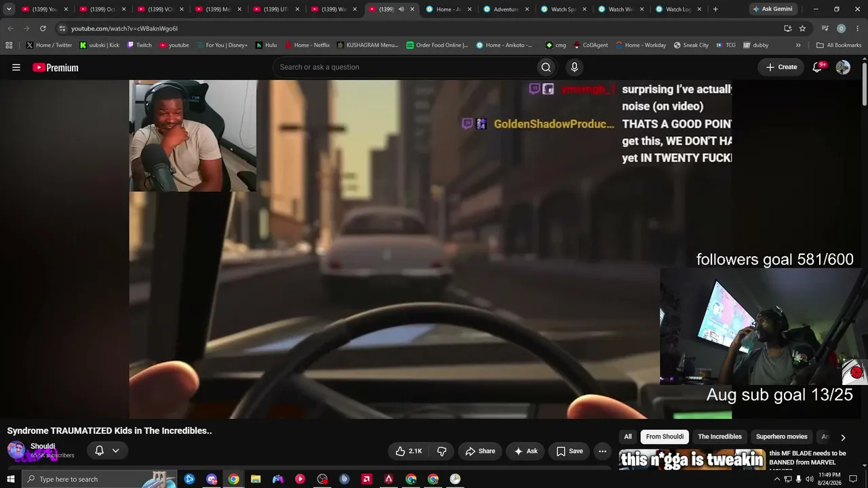
Task: Select From Shouldi filter chip
Action: (x=665, y=436)
